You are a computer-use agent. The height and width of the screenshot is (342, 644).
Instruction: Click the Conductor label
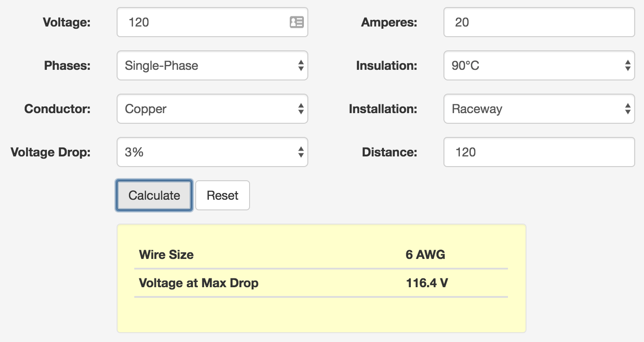(57, 109)
